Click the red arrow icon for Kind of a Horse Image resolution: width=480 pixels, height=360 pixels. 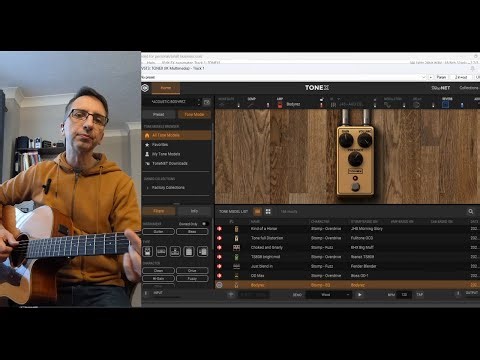[219, 229]
